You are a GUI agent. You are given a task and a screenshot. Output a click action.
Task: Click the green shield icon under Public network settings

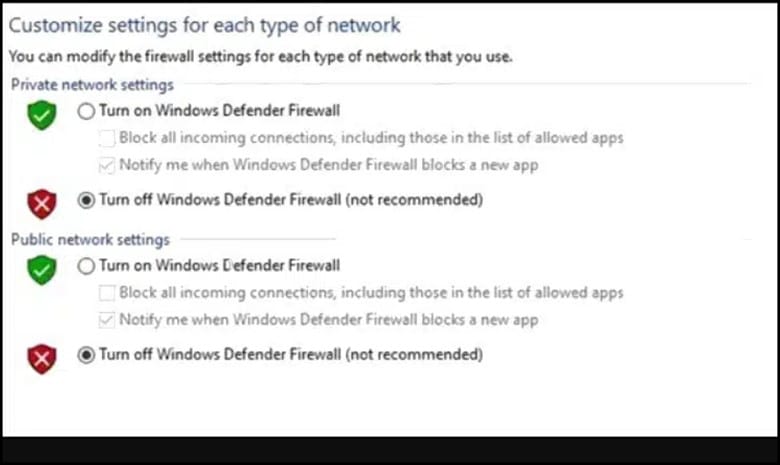coord(42,270)
